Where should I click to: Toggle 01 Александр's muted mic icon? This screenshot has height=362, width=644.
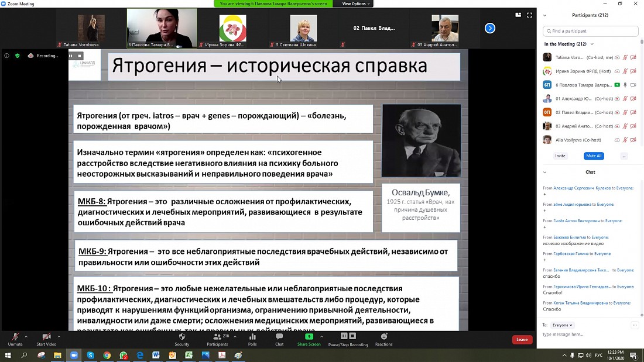point(625,98)
